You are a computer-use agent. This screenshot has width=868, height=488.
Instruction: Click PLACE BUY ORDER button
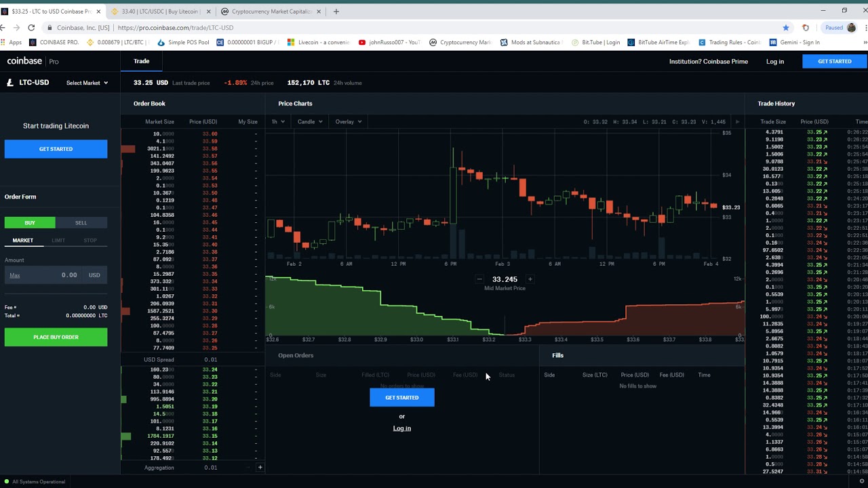pyautogui.click(x=56, y=337)
